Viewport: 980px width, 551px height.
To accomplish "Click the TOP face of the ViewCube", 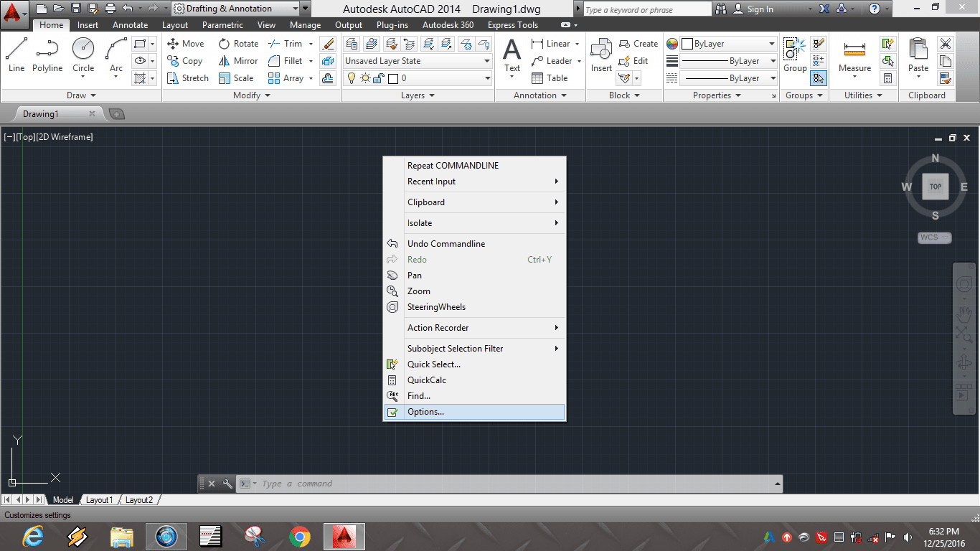I will (x=936, y=187).
